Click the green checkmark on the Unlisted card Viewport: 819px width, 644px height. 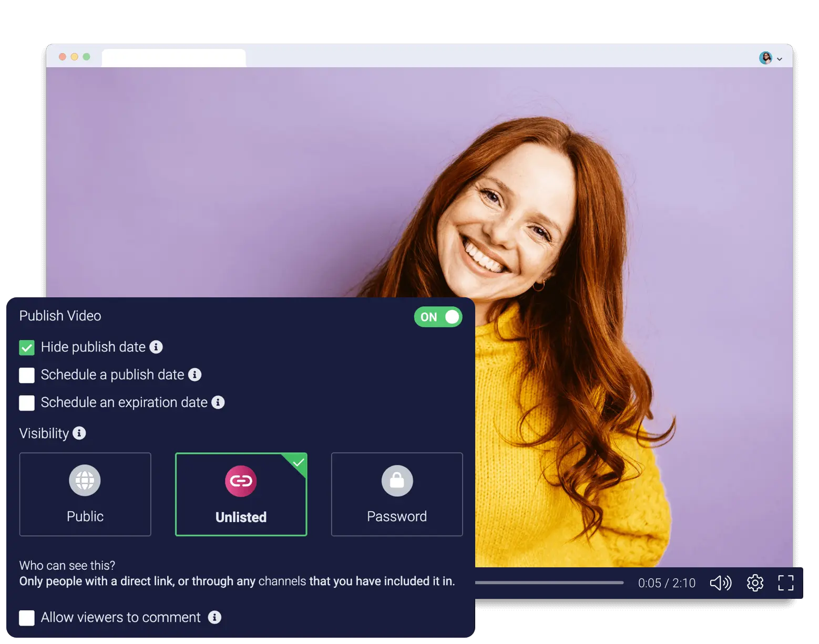click(298, 463)
